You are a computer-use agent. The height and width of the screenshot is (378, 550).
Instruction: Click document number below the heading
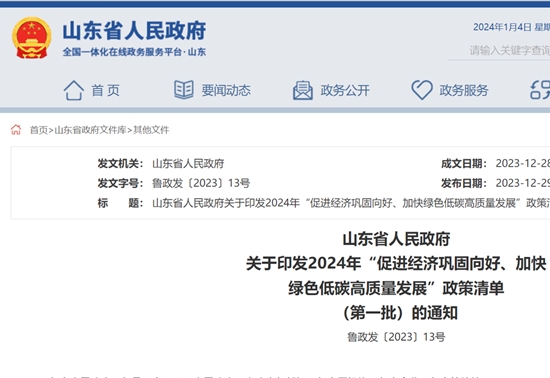point(396,337)
